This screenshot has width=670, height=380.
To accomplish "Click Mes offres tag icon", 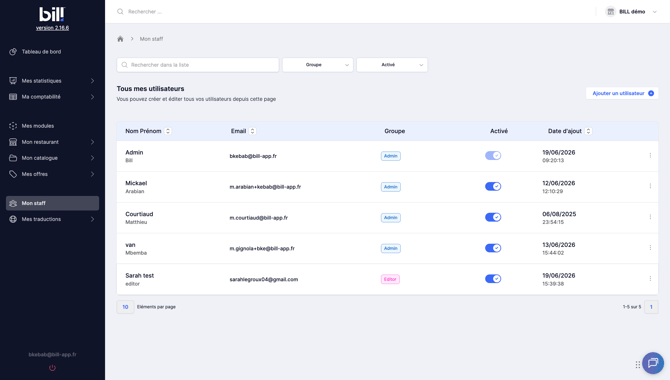I will point(13,174).
